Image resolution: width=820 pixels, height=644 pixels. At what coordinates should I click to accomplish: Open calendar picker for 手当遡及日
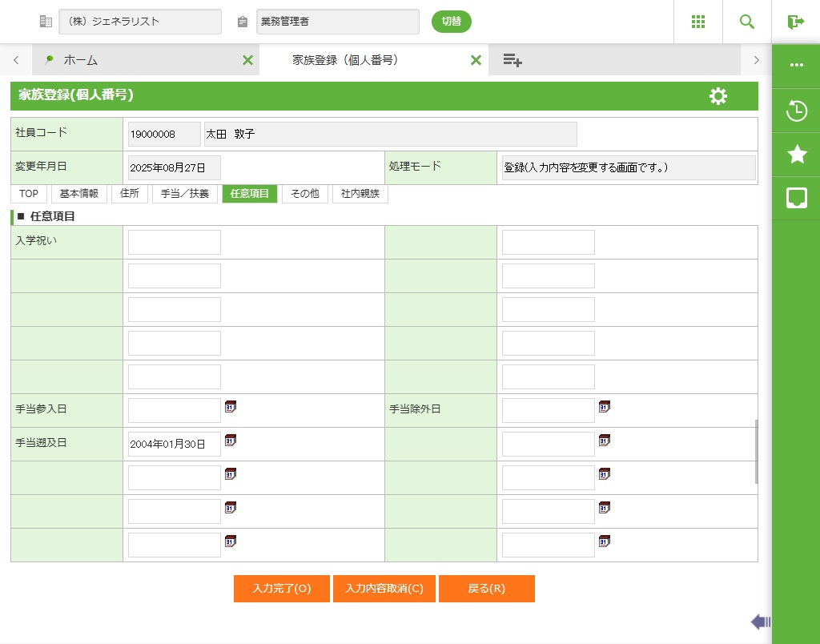tap(231, 441)
